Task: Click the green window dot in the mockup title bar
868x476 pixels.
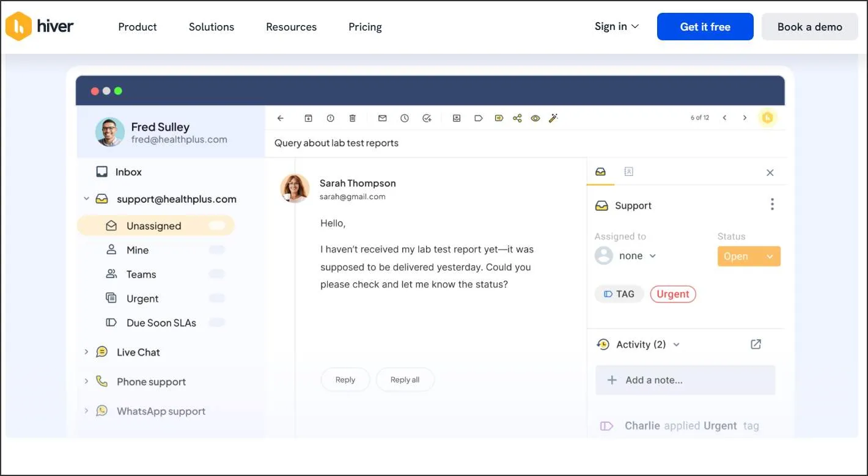Action: [118, 91]
